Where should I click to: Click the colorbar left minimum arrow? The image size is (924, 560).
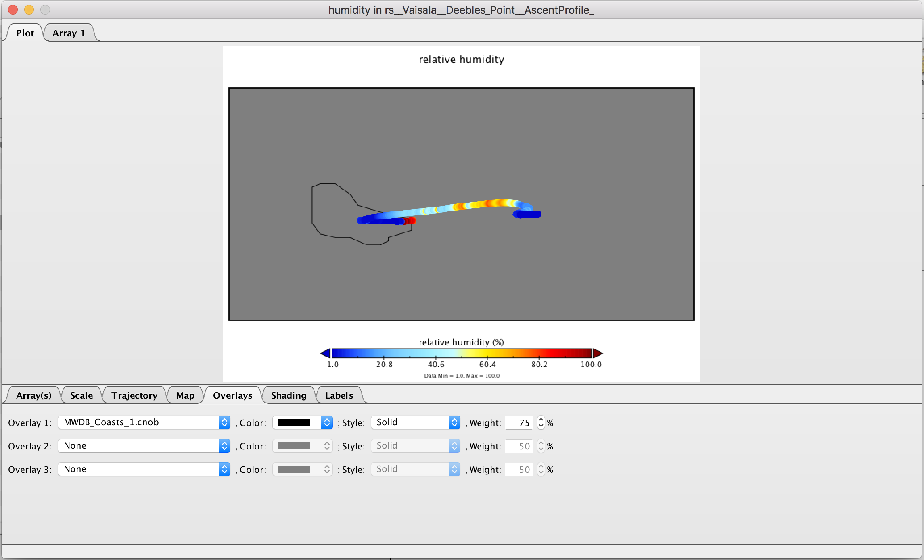[x=325, y=353]
